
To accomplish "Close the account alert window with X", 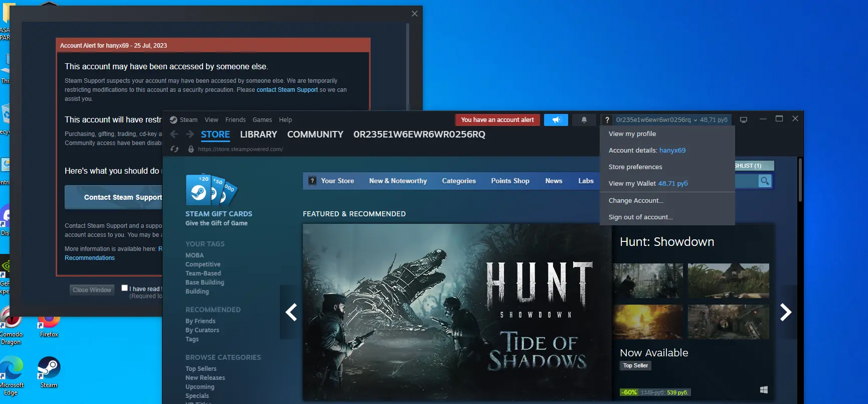I will click(x=414, y=14).
